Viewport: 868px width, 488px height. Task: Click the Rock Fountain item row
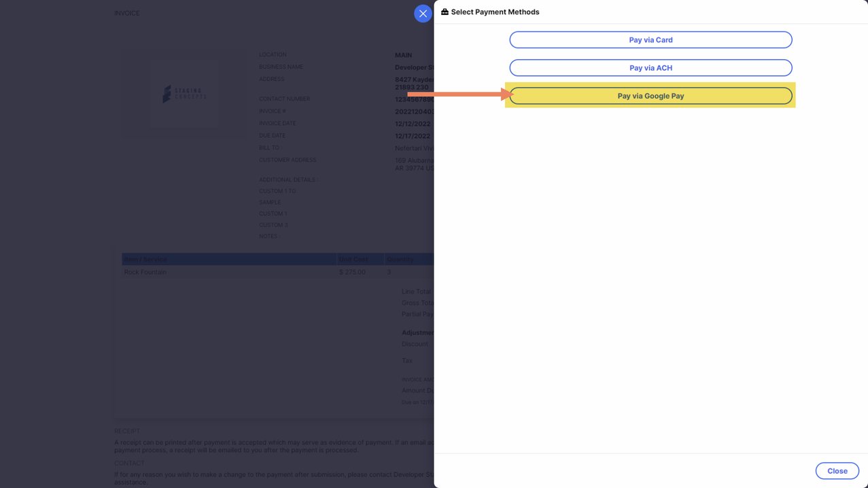tap(277, 272)
